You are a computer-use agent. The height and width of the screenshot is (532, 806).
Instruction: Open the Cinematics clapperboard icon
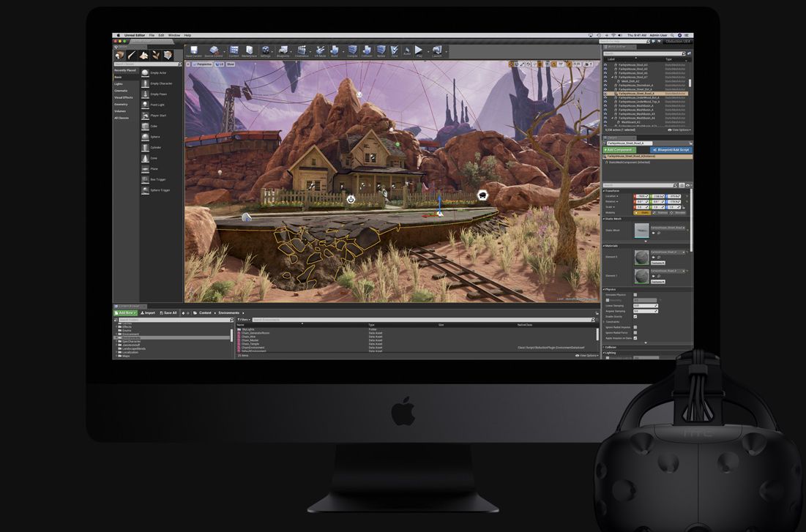[x=302, y=50]
